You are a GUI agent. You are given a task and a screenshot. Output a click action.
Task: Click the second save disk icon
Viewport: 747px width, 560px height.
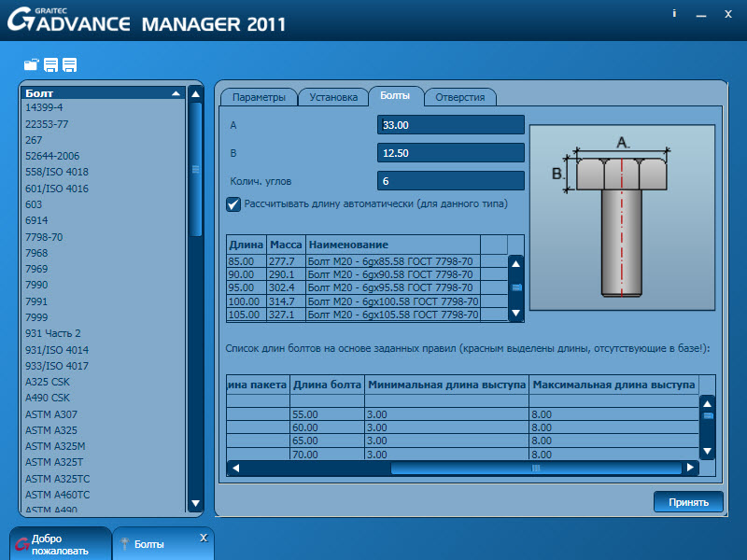(69, 64)
